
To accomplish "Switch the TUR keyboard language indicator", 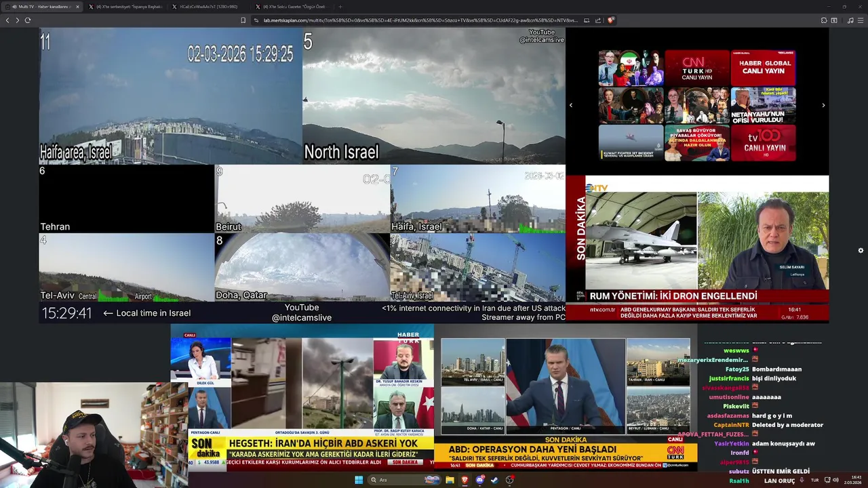I will pos(814,480).
